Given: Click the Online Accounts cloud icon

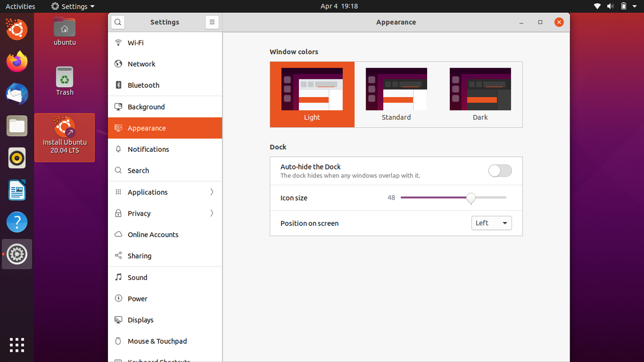Looking at the screenshot, I should pyautogui.click(x=119, y=234).
